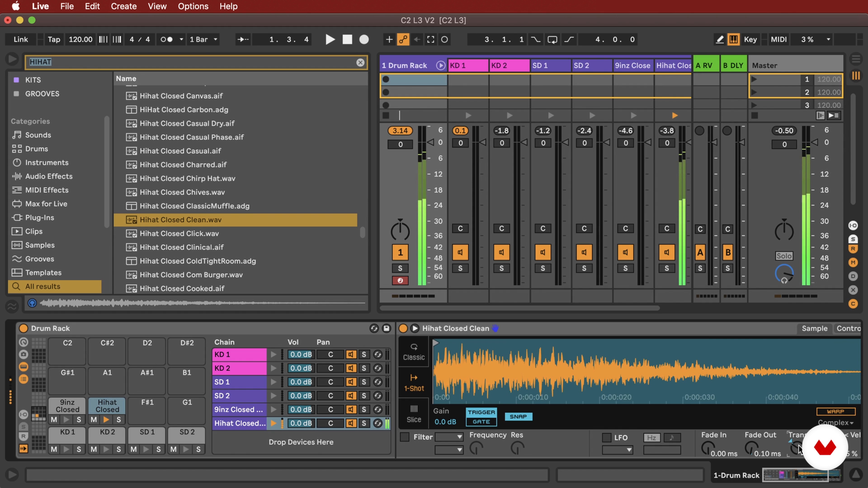Open the Plug-Ins category
This screenshot has width=868, height=488.
point(39,218)
